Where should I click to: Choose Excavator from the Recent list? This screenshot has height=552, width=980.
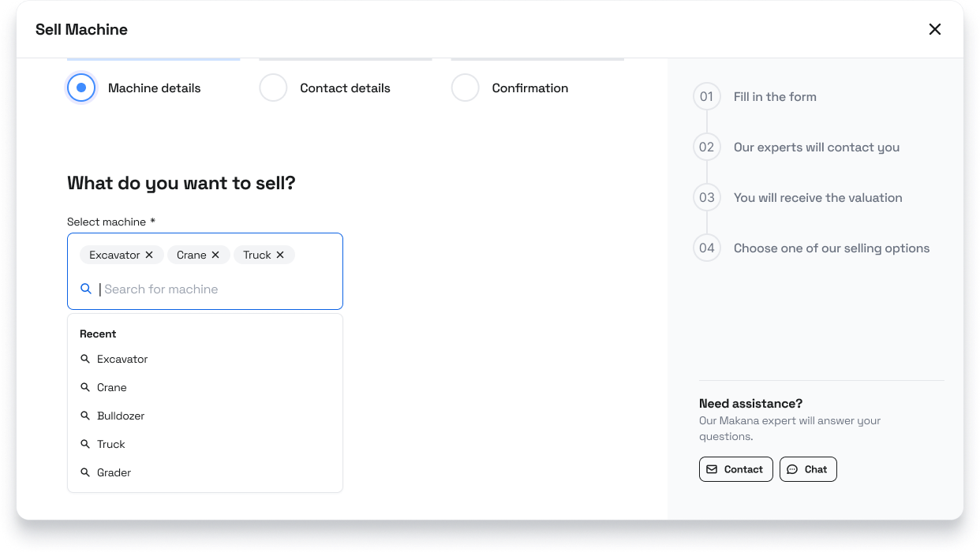[x=122, y=359]
